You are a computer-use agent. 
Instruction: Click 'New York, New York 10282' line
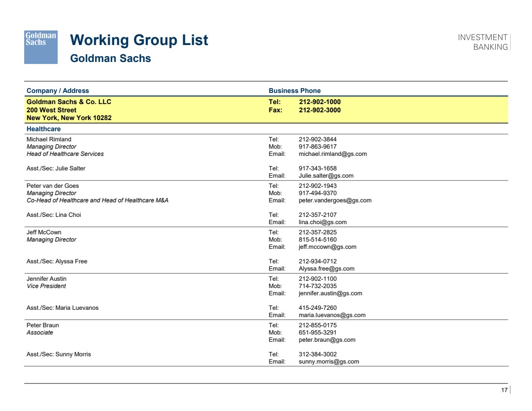click(69, 118)
